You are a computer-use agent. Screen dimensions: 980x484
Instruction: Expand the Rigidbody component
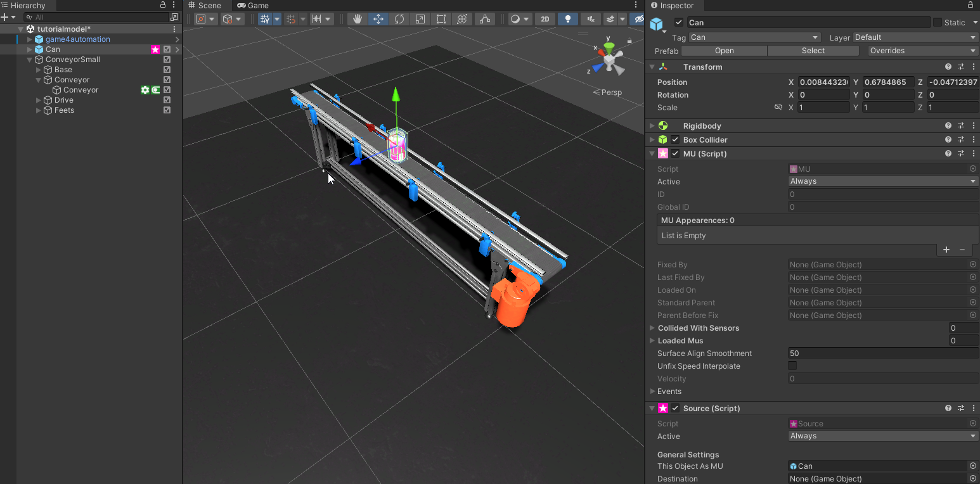[652, 126]
